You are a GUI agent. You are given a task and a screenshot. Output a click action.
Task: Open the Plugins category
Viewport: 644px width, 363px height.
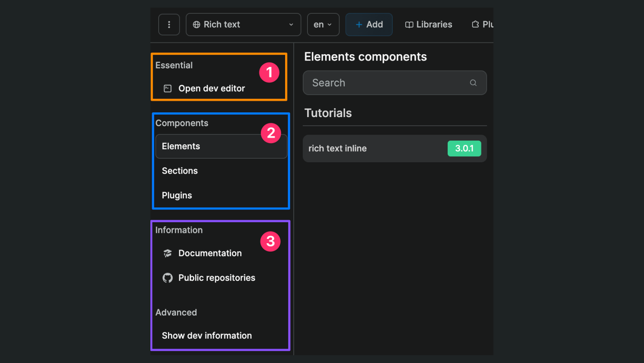click(x=177, y=195)
